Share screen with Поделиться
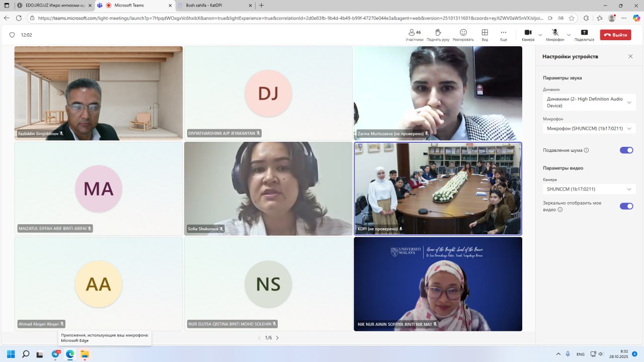The height and width of the screenshot is (362, 644). pyautogui.click(x=584, y=35)
